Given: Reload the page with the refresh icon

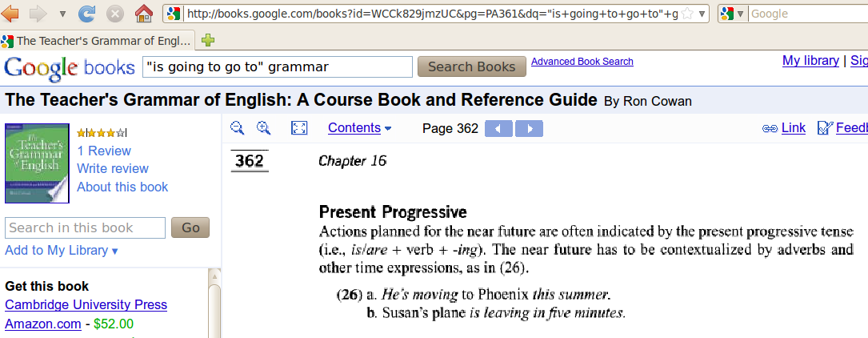Looking at the screenshot, I should click(x=88, y=13).
